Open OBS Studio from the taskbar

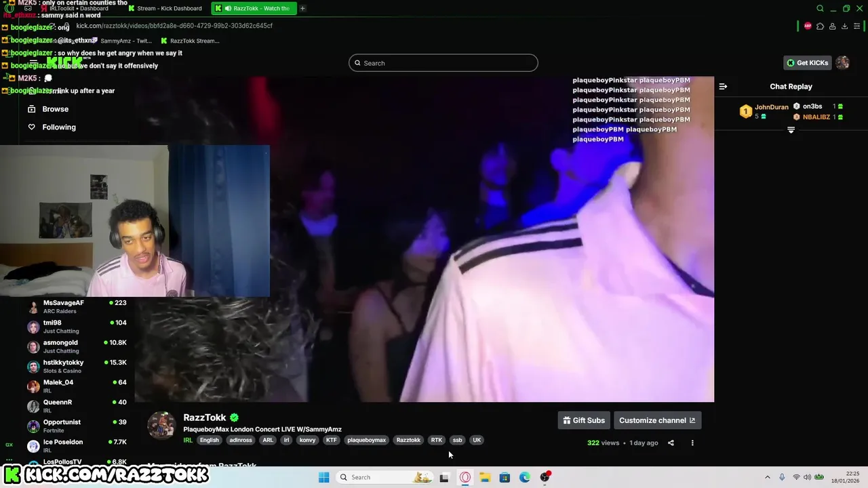545,477
